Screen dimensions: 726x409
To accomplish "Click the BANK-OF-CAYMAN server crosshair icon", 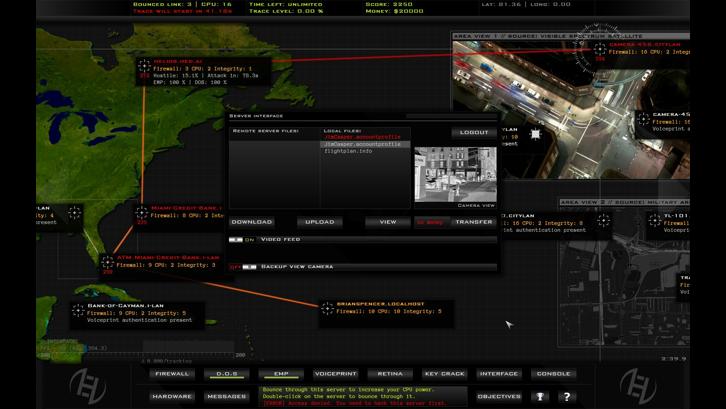I will coord(78,309).
